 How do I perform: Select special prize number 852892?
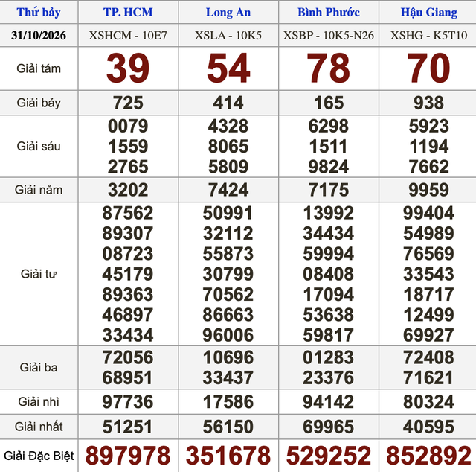coord(428,456)
